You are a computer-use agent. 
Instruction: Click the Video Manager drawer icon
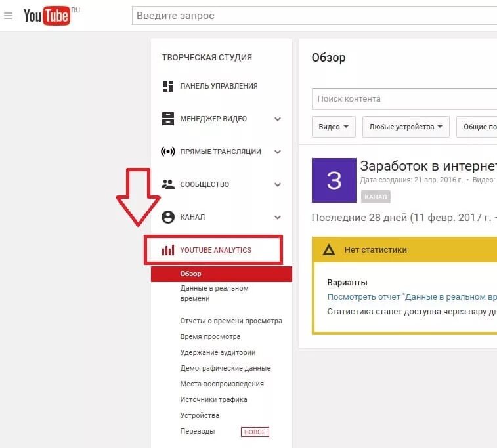point(168,119)
